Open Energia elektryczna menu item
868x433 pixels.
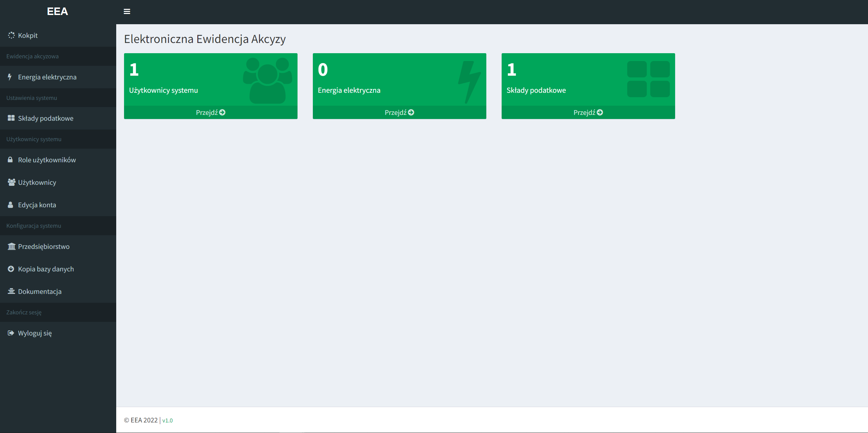pyautogui.click(x=47, y=77)
